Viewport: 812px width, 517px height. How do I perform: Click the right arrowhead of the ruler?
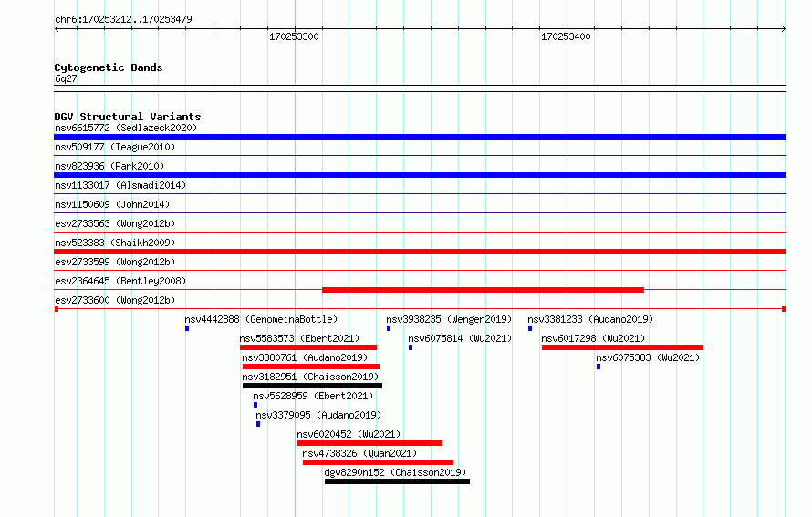pos(784,29)
